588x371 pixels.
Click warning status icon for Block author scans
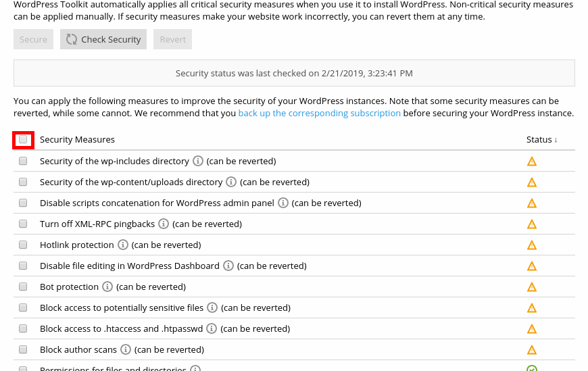[x=532, y=350]
